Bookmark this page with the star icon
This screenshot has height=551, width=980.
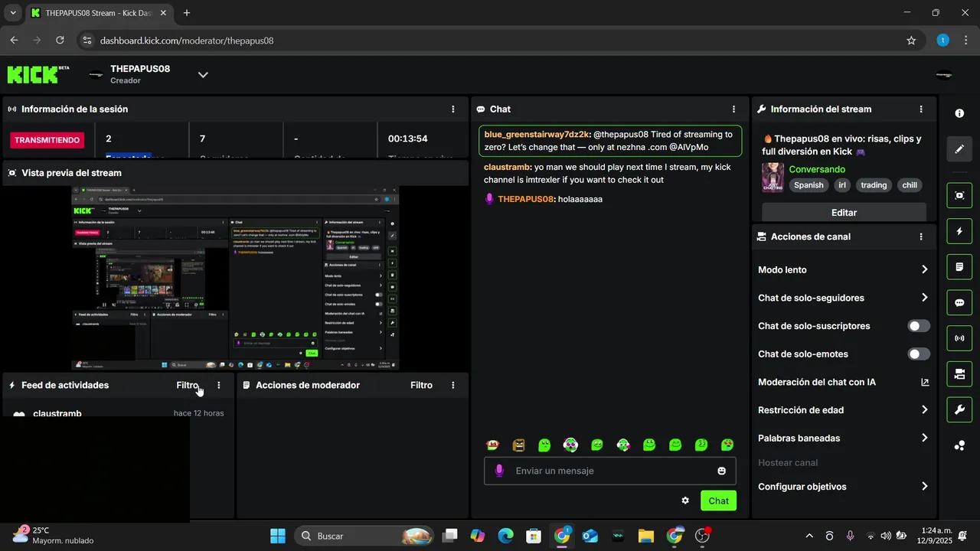911,41
